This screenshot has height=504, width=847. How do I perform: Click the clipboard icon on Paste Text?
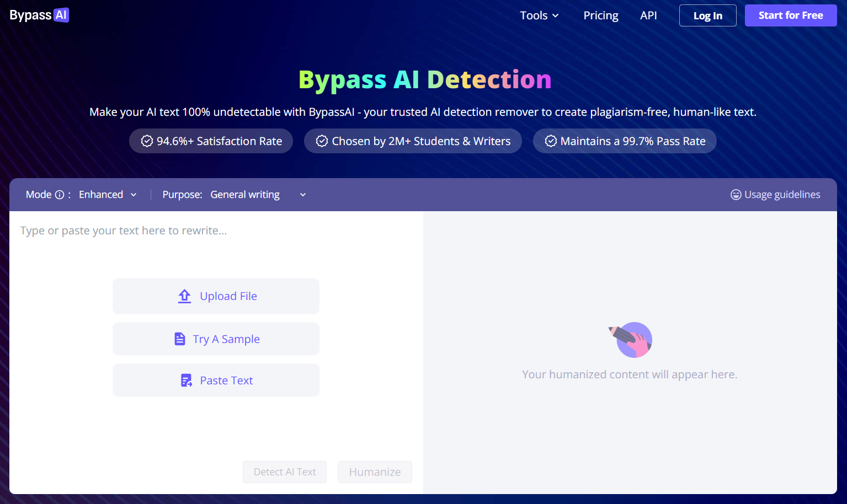185,380
